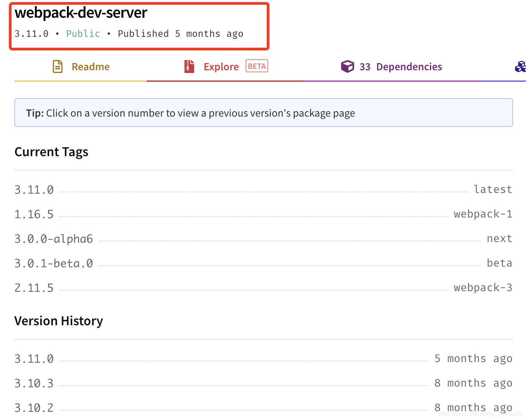Click '8 months ago' beside version 3.10.3
The height and width of the screenshot is (420, 526).
[x=473, y=383]
